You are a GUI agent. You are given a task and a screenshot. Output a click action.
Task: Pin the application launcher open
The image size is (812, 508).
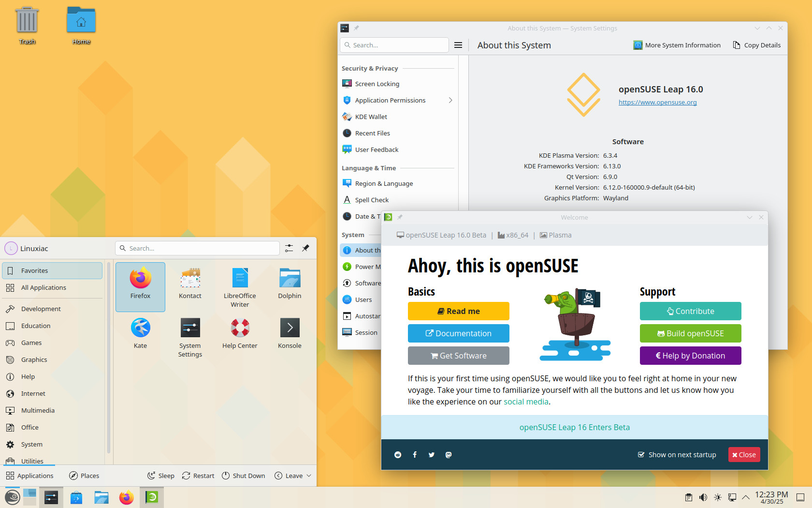(305, 248)
